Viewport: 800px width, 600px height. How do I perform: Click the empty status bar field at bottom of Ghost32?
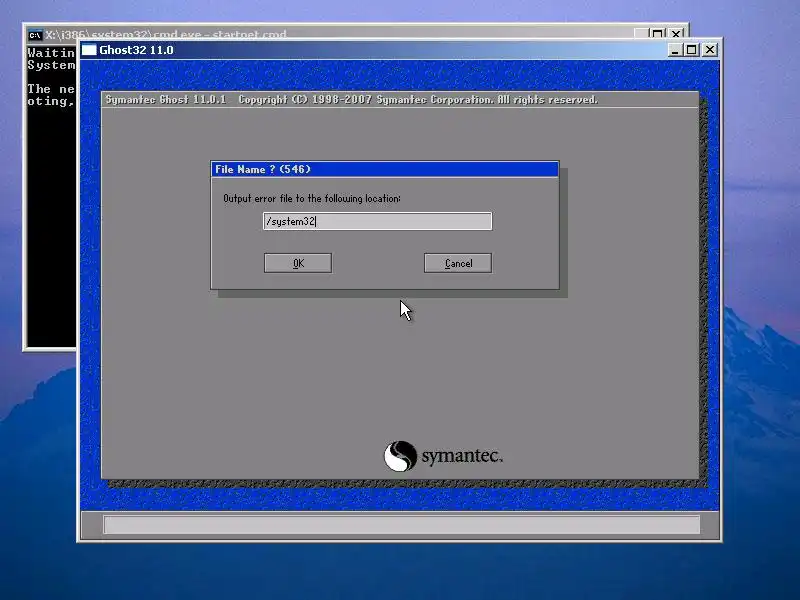(402, 524)
